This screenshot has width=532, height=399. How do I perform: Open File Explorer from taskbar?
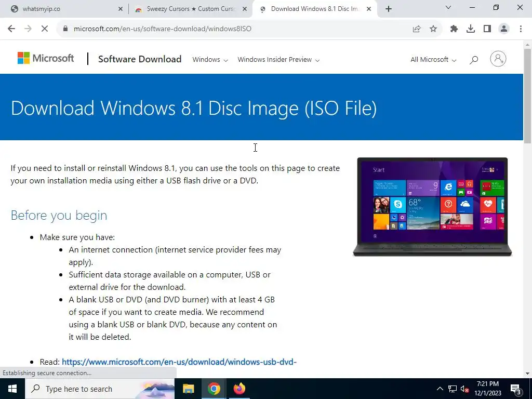[188, 389]
